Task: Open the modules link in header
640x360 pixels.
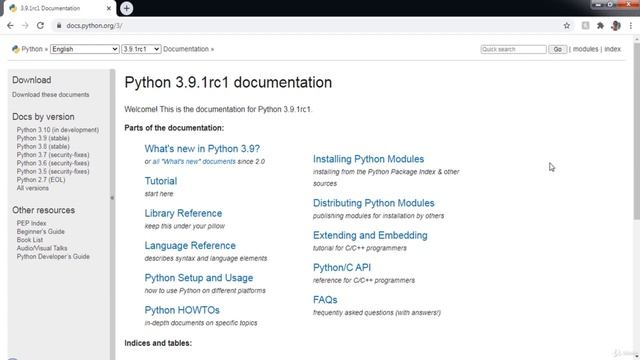Action: (585, 49)
